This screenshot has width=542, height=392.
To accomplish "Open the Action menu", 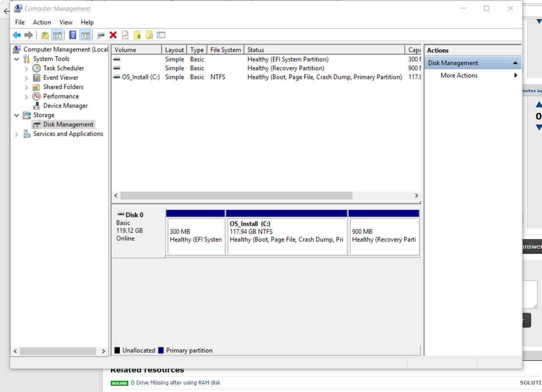I will click(42, 22).
